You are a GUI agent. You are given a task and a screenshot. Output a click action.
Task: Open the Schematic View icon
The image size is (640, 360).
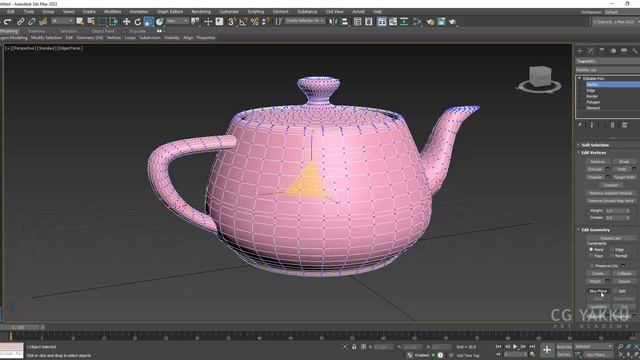click(404, 22)
